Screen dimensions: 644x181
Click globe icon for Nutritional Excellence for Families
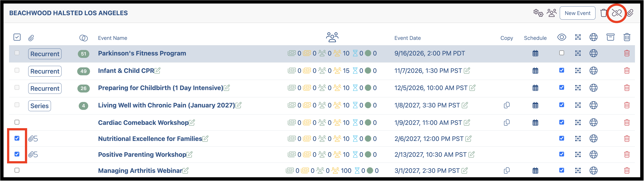coord(593,139)
